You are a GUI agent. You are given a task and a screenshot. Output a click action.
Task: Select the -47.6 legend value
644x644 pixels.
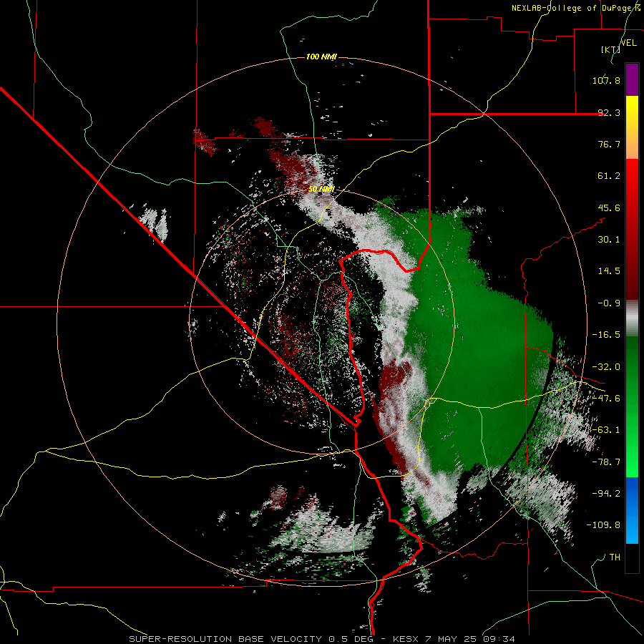(606, 399)
